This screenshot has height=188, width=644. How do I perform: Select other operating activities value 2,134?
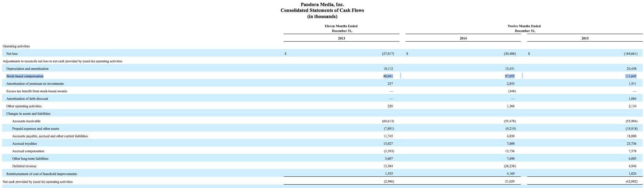(632, 106)
